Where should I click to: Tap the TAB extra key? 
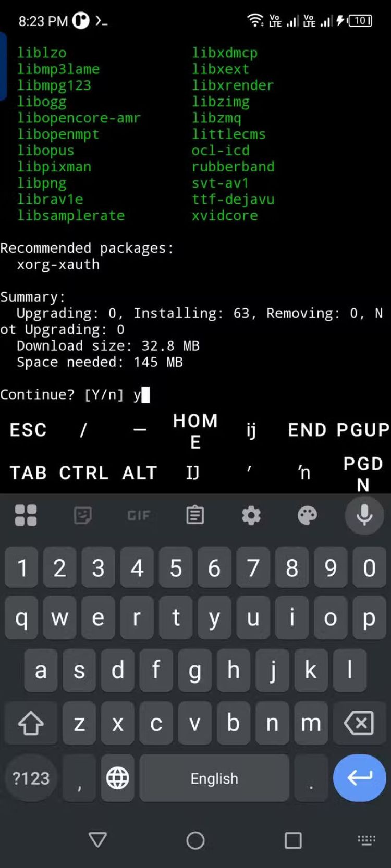click(28, 473)
